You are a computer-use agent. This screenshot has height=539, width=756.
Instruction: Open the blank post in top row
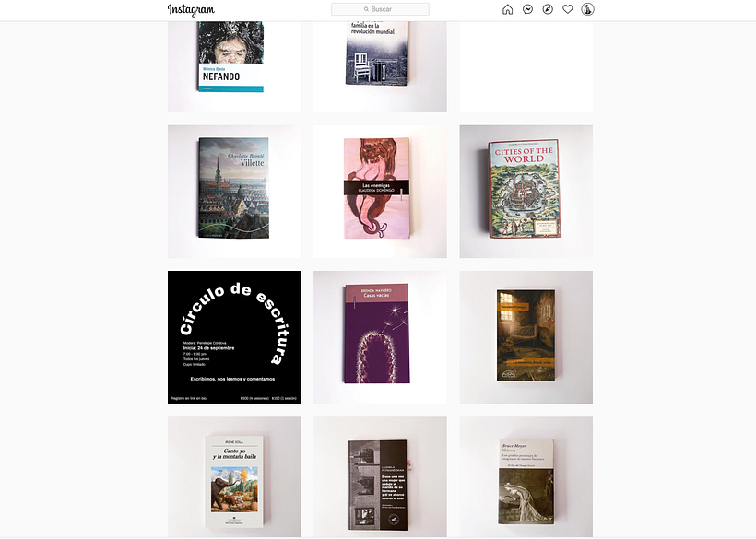tap(526, 66)
